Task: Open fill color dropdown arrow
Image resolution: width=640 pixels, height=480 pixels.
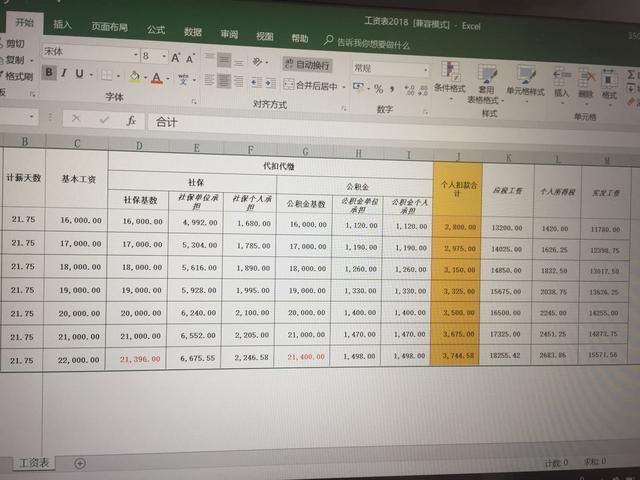Action: coord(145,77)
